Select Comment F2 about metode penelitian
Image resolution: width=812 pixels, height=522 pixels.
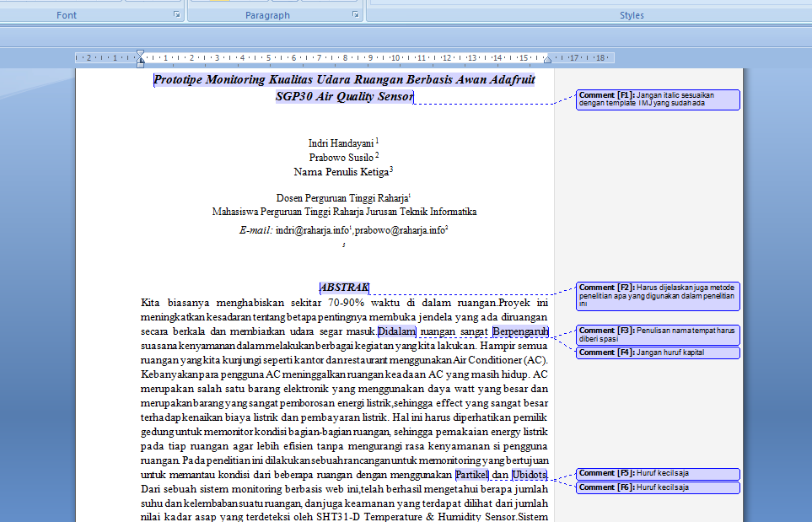pos(658,296)
